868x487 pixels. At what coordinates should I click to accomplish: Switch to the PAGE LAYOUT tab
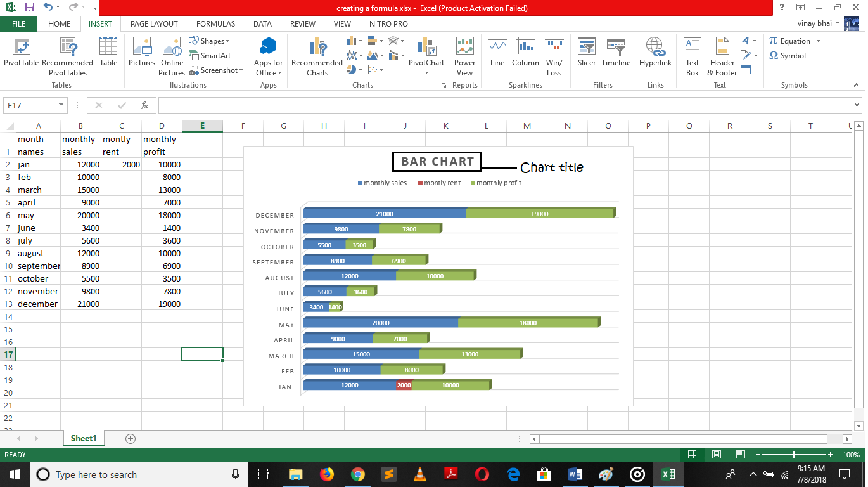point(154,24)
